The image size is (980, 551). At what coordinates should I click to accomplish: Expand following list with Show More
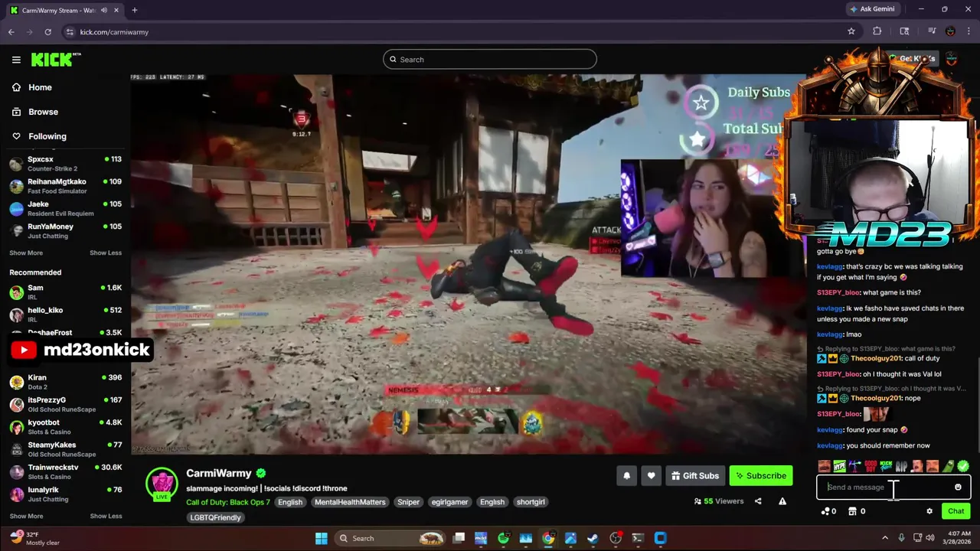point(26,253)
